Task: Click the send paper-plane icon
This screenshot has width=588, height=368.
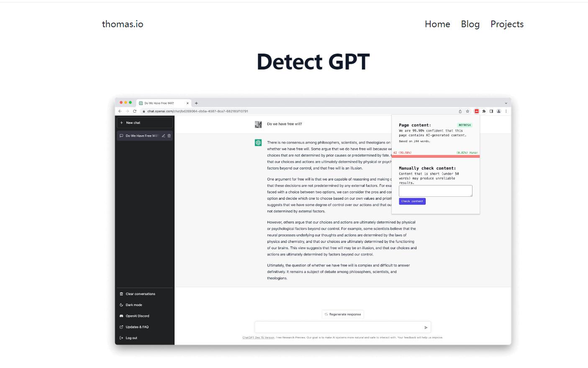Action: (426, 327)
